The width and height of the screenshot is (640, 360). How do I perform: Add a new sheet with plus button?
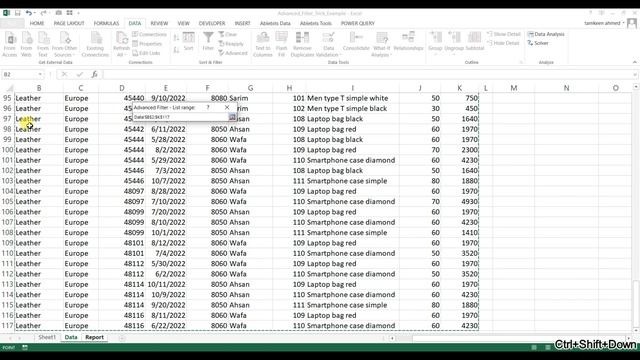[121, 338]
